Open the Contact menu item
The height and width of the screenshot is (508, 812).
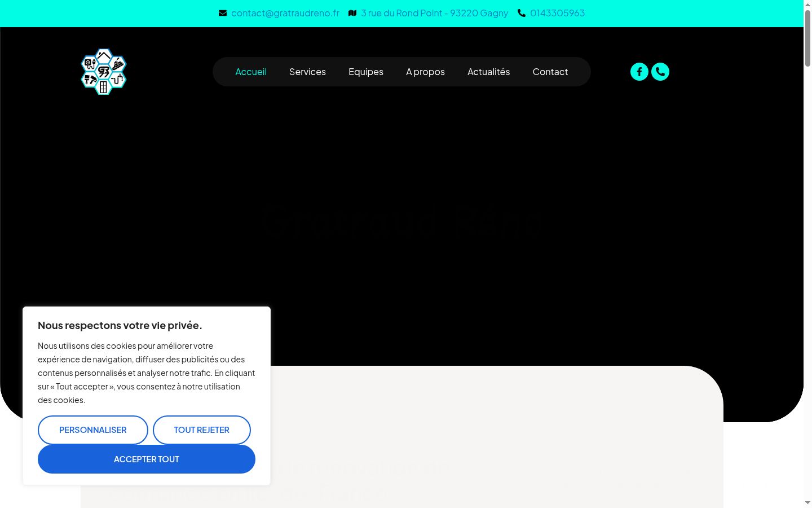(550, 72)
